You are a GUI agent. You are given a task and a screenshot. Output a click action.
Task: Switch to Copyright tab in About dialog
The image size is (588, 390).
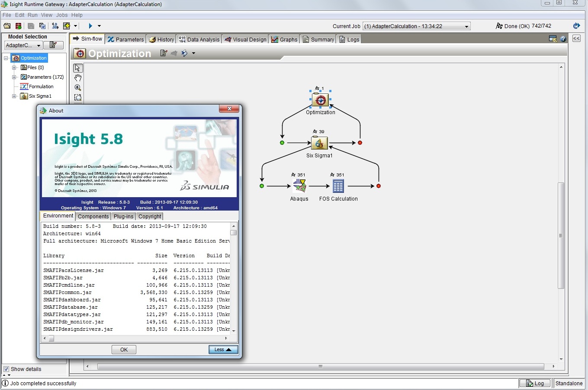[x=150, y=216]
